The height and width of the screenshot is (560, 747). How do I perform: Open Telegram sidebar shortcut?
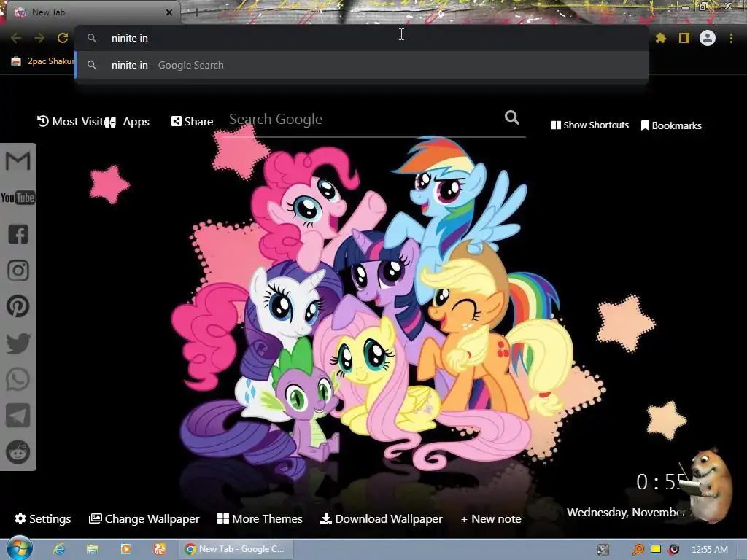[x=18, y=416]
